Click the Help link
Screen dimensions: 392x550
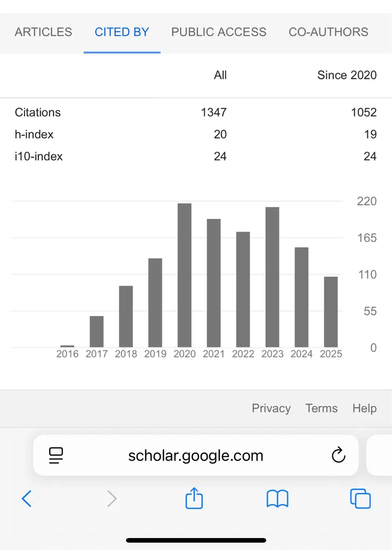[364, 408]
